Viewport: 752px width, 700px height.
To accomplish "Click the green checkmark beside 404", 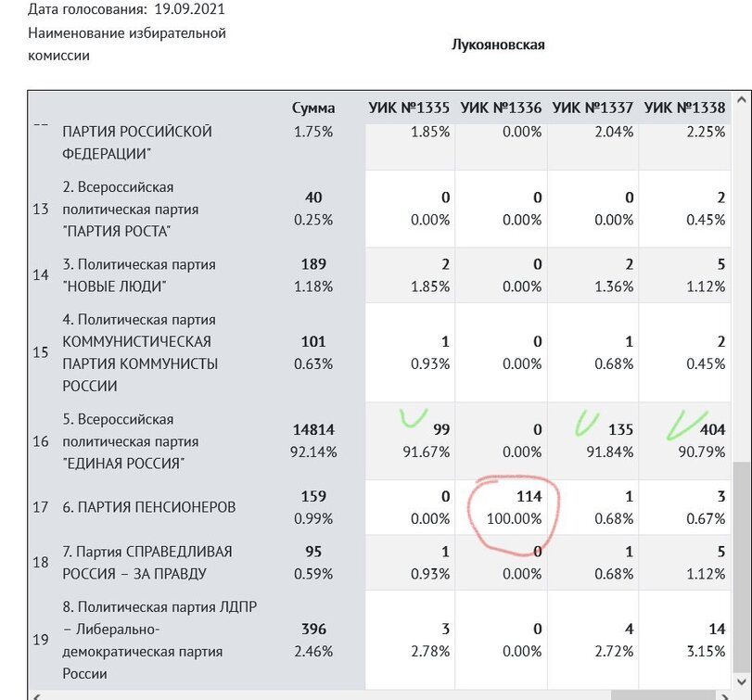I will click(686, 423).
